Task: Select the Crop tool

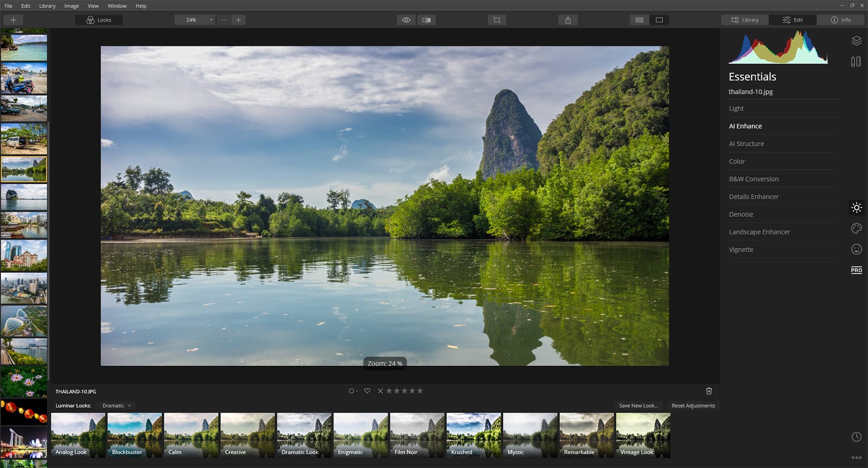Action: click(x=497, y=20)
